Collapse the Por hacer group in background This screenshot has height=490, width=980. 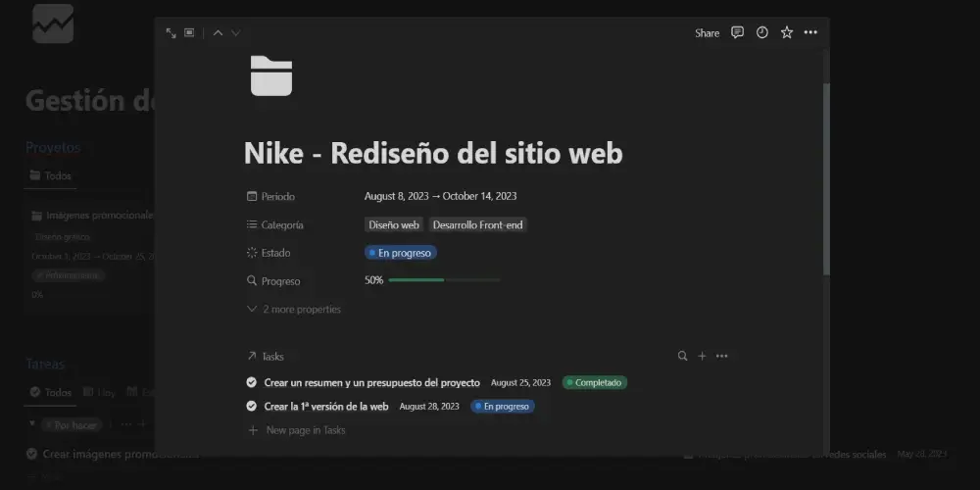[32, 424]
